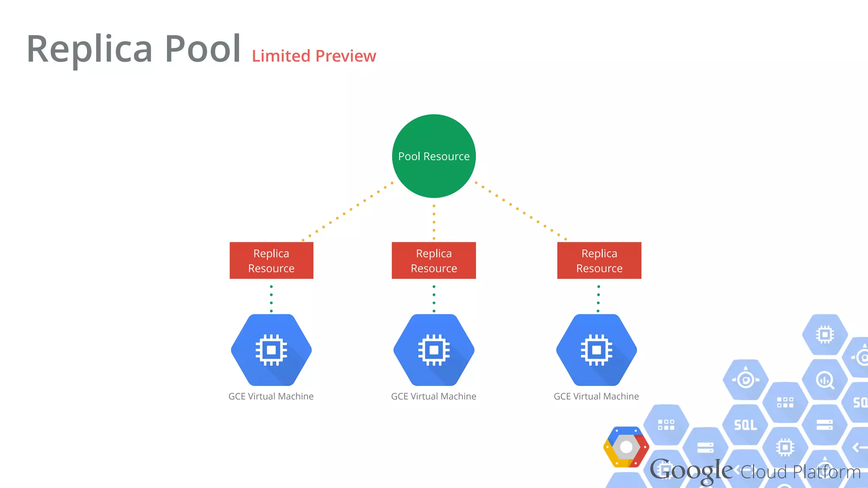Click the faded grid-dots hexagon near the logo
868x488 pixels.
click(666, 424)
